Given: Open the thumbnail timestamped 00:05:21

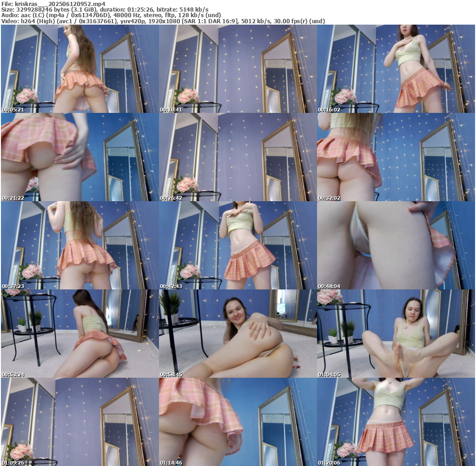Looking at the screenshot, I should point(79,69).
